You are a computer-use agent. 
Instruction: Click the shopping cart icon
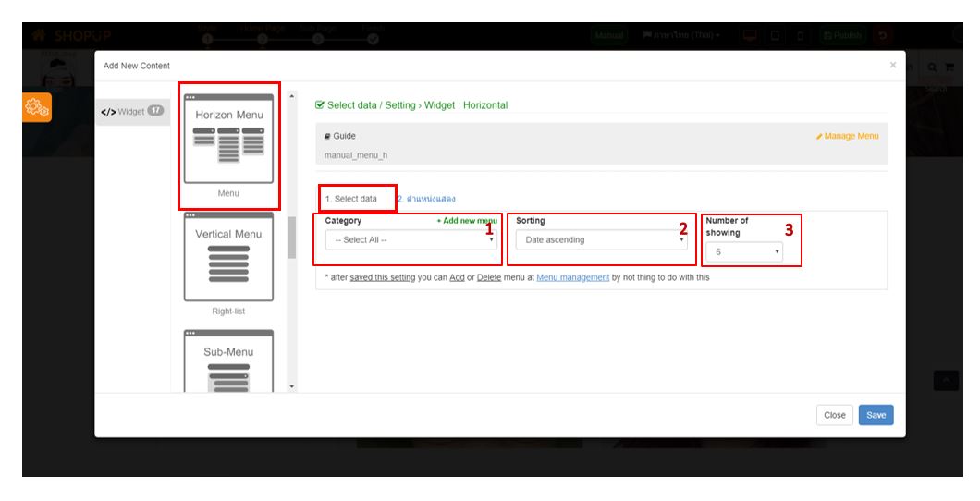949,67
